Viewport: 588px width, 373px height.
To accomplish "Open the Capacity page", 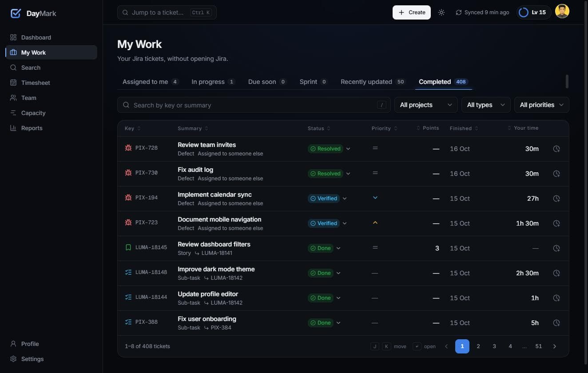I will point(51,113).
